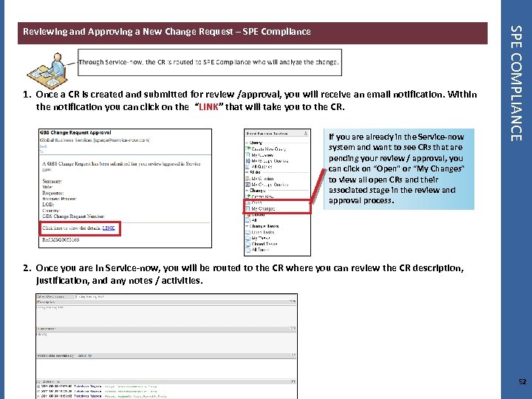Open the blue LINK hyperlink in the email
The image size is (532, 399).
coord(109,228)
